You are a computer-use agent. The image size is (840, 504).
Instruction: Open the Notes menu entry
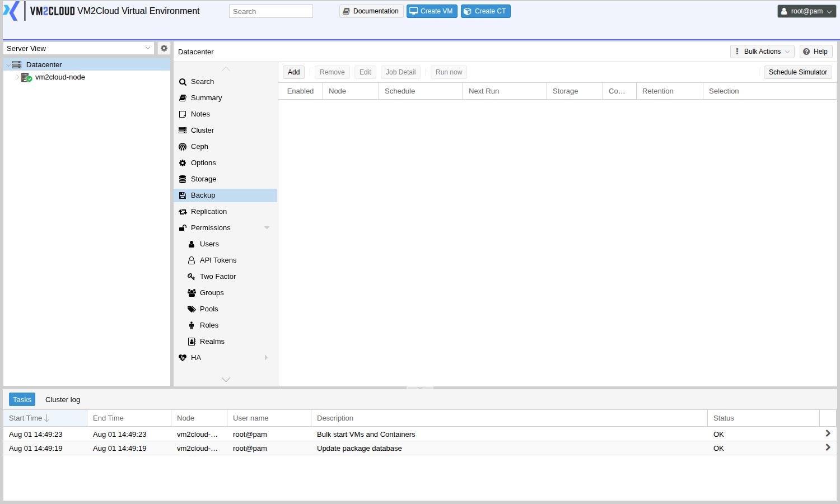225,114
